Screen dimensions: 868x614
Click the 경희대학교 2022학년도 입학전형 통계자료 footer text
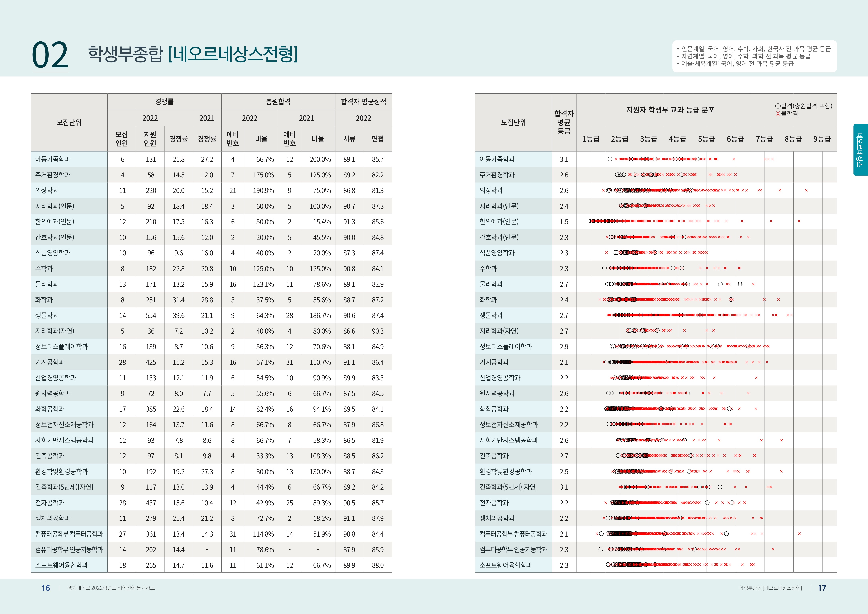(x=111, y=588)
